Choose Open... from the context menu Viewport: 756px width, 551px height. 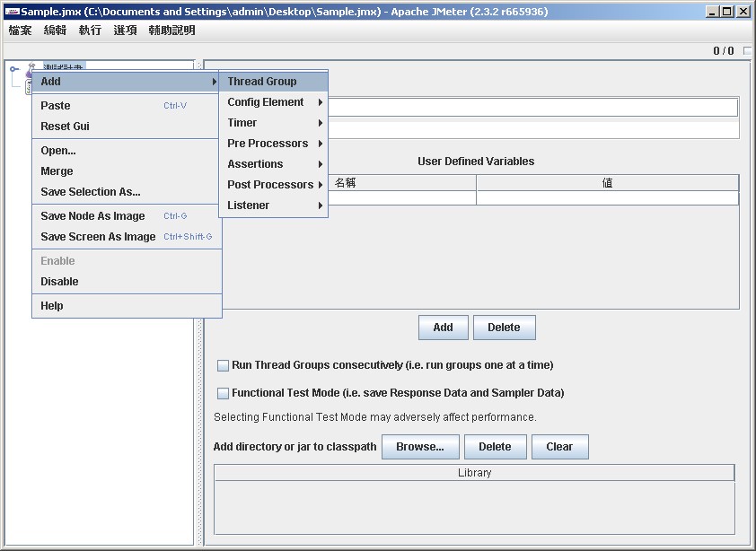[x=127, y=151]
